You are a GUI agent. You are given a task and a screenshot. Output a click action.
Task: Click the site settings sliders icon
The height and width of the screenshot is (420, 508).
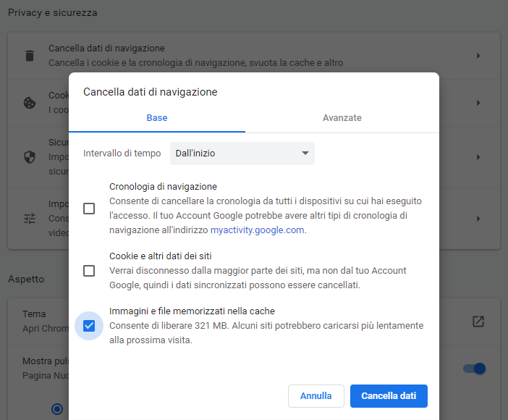click(x=30, y=219)
